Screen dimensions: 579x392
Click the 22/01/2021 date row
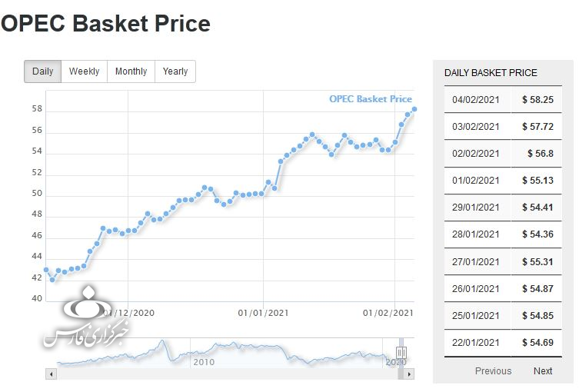pyautogui.click(x=476, y=342)
